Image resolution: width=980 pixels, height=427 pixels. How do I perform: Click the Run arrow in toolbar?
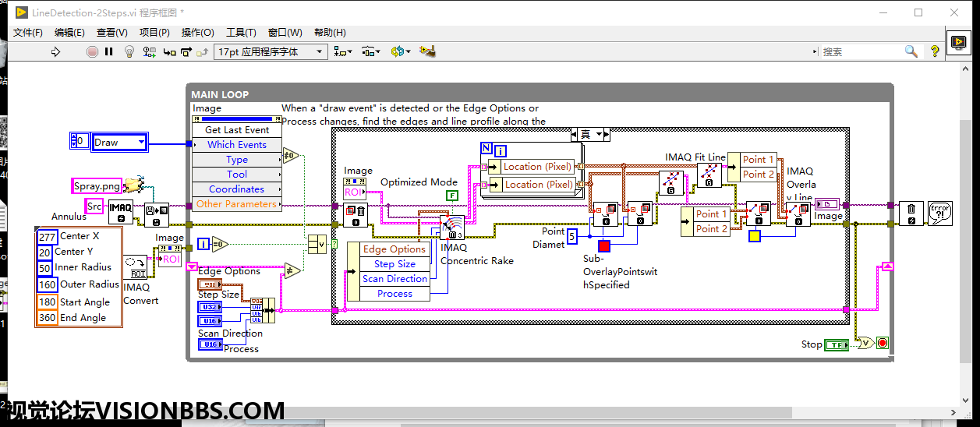coord(55,52)
